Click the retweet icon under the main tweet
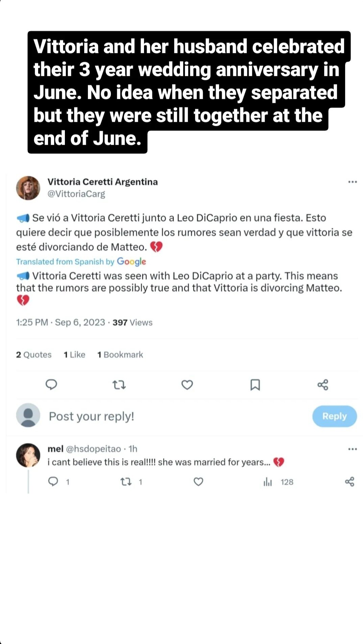The height and width of the screenshot is (644, 363). coord(119,384)
